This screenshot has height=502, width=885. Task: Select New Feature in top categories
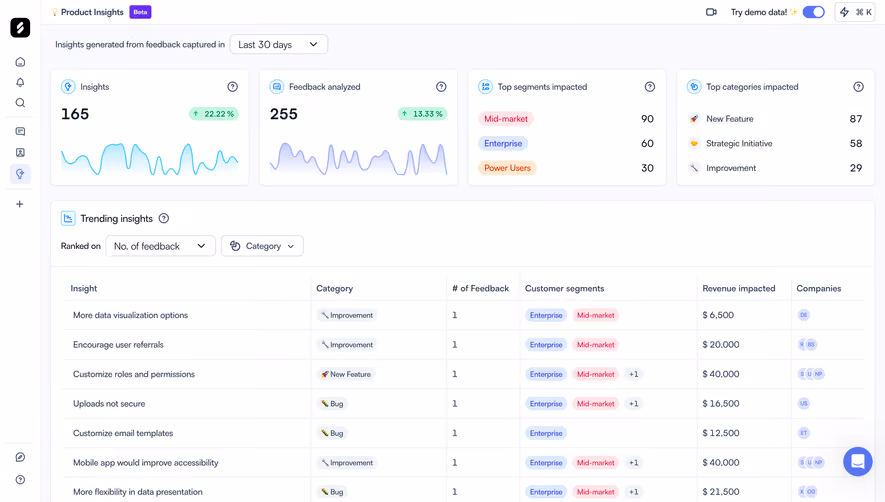[730, 119]
